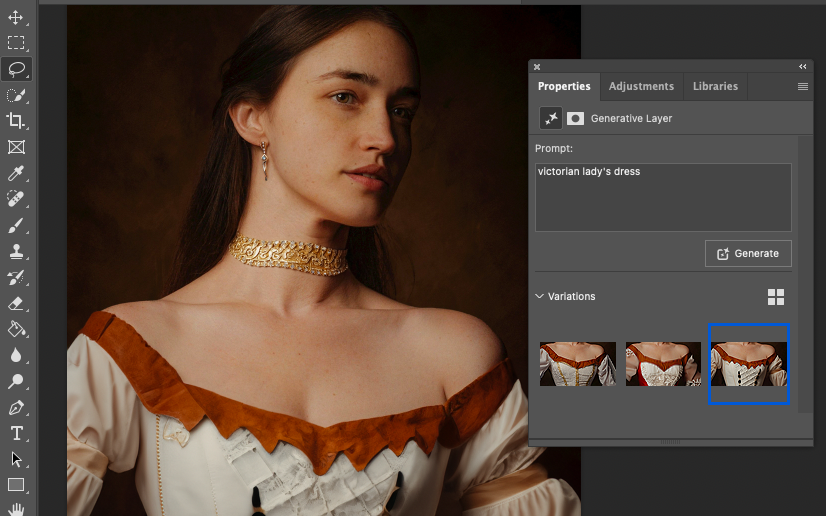
Task: Select the Brush tool
Action: [16, 225]
